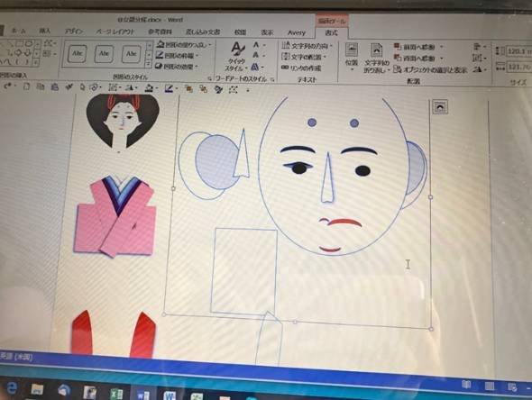
Task: Switch to web layout view in status bar
Action: [x=512, y=386]
